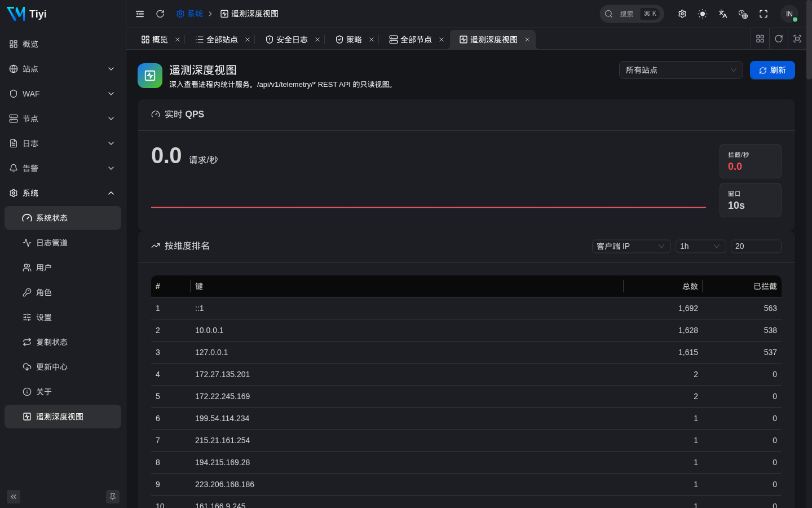The width and height of the screenshot is (812, 508).
Task: Click the blue 刷新 button
Action: 773,70
